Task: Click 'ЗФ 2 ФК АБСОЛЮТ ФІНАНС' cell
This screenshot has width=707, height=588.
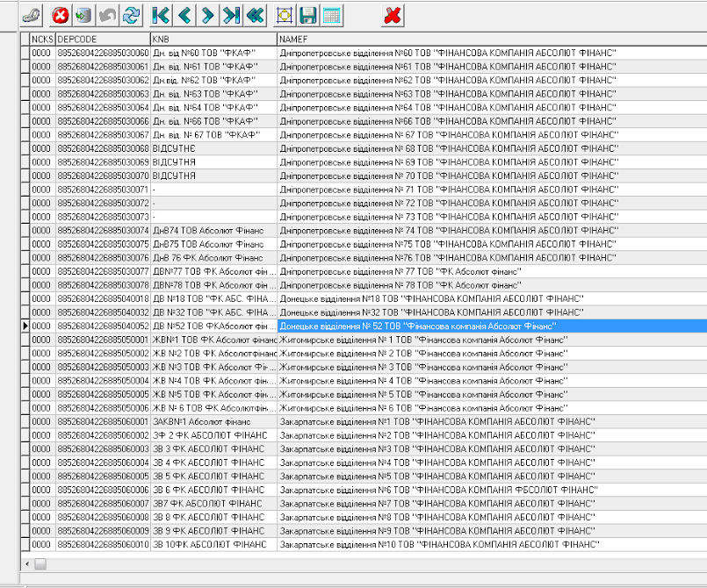Action: (x=213, y=435)
